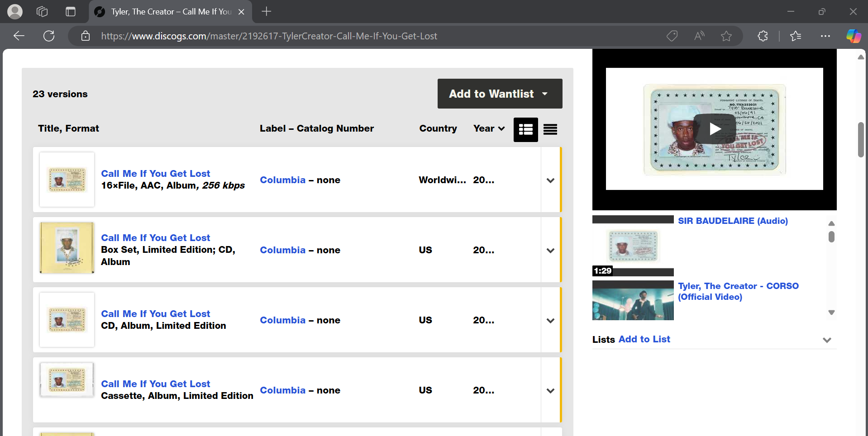Screen dimensions: 868x436
Task: Activate Read aloud icon
Action: (699, 36)
